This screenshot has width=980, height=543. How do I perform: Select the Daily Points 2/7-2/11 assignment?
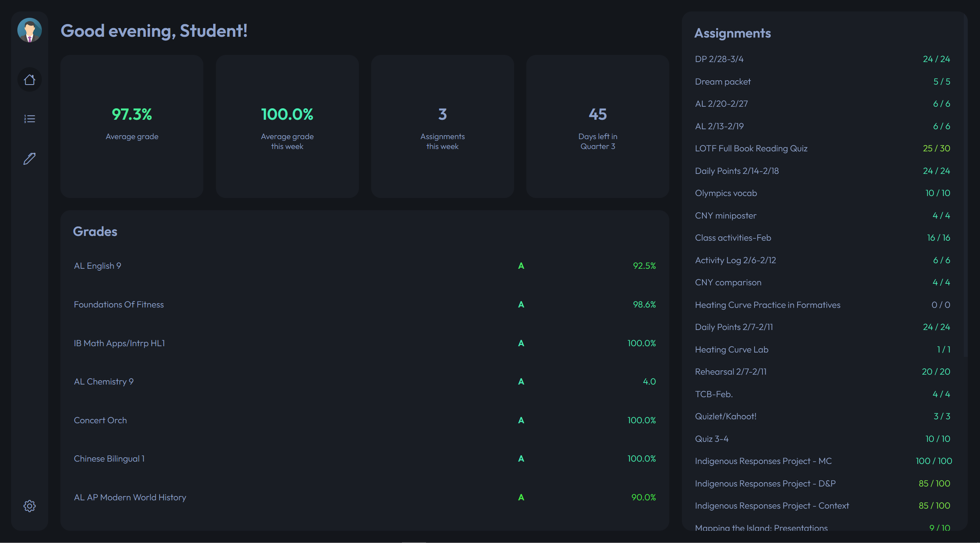pos(822,327)
